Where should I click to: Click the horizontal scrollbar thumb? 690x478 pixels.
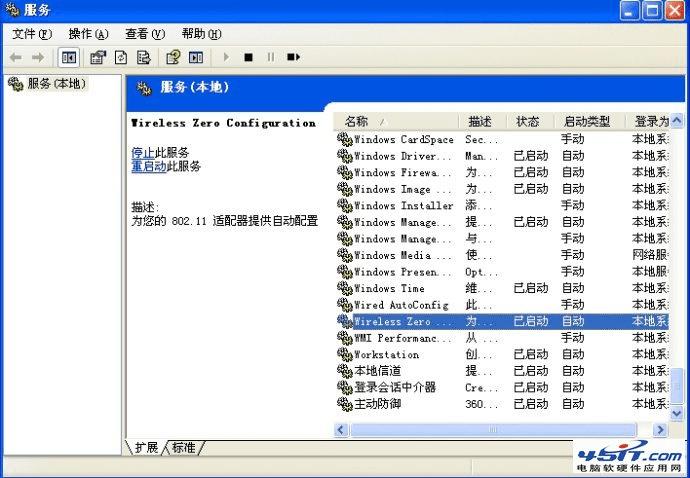tap(493, 430)
